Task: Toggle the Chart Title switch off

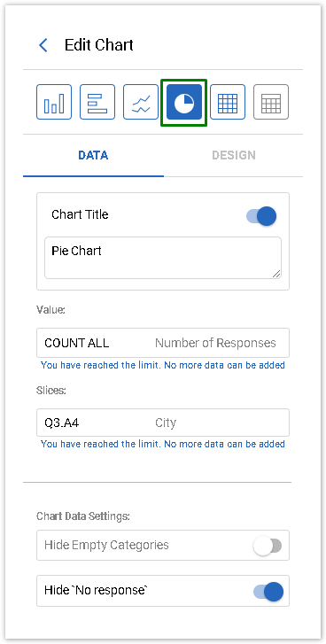Action: [261, 216]
